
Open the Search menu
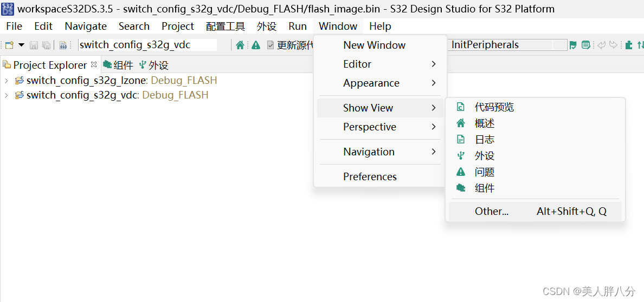tap(134, 27)
